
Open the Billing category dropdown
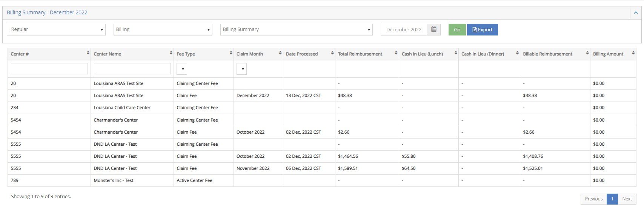point(163,29)
